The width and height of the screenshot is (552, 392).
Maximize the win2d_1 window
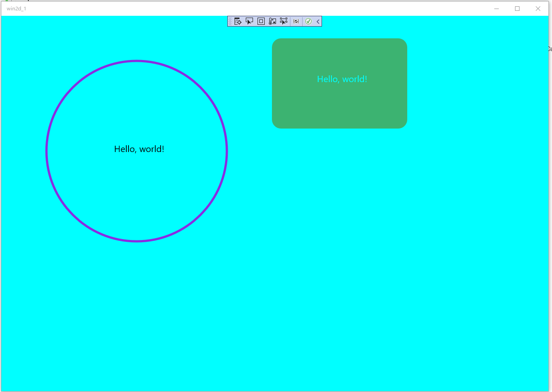pos(517,9)
